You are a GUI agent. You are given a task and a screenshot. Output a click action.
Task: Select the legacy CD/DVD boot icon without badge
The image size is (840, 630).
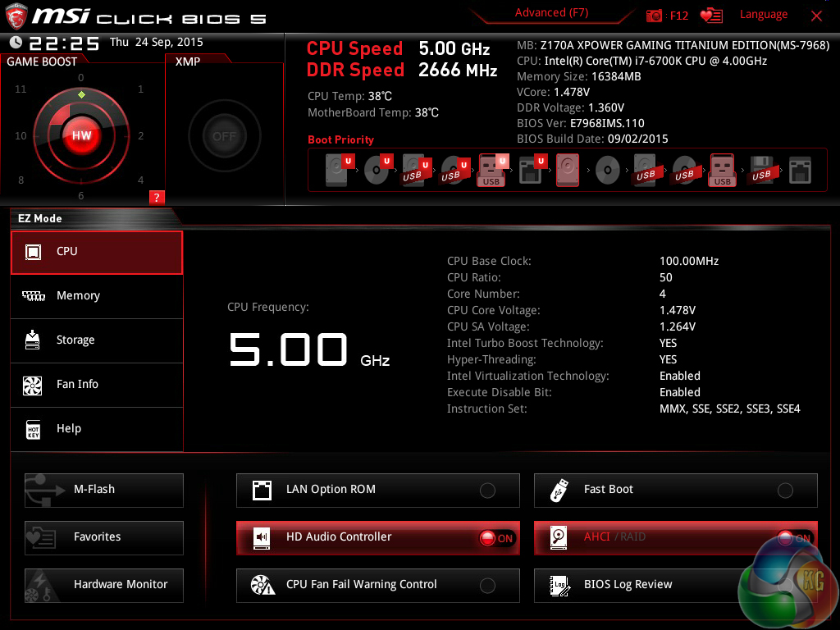pyautogui.click(x=608, y=171)
